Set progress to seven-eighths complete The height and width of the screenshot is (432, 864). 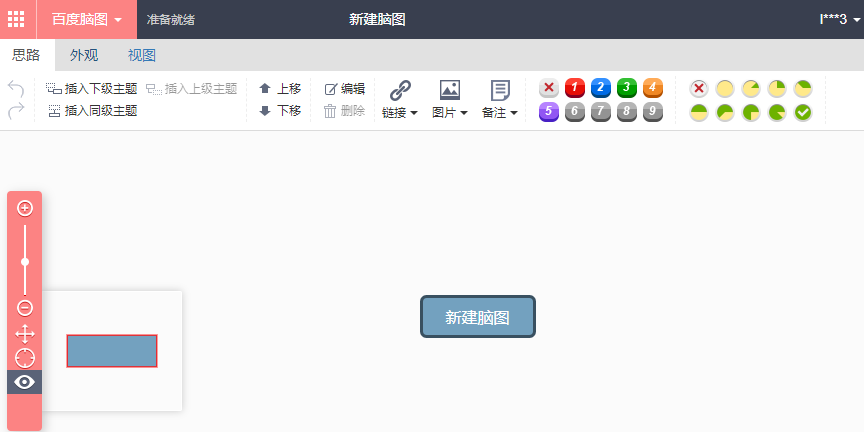point(777,112)
